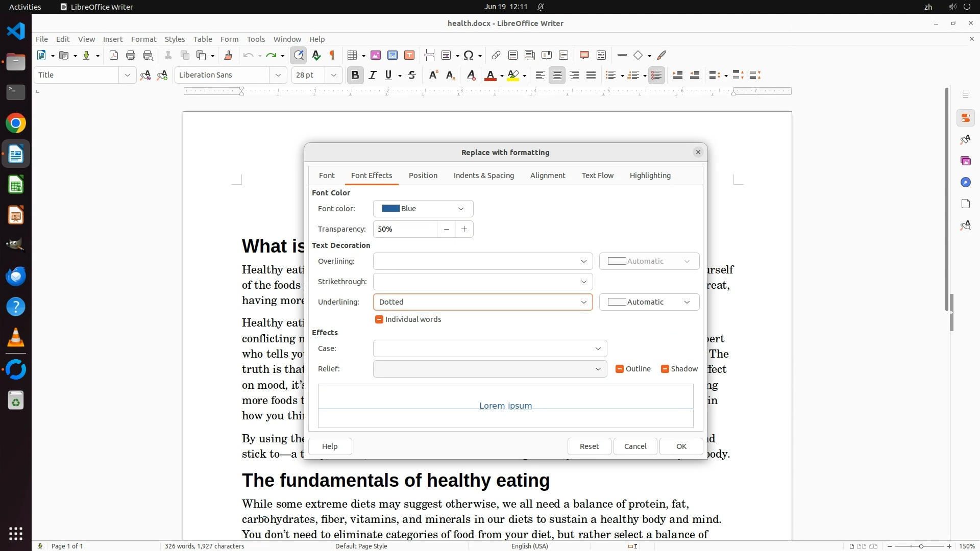Expand the Case effects dropdown
This screenshot has height=551, width=980.
point(489,348)
